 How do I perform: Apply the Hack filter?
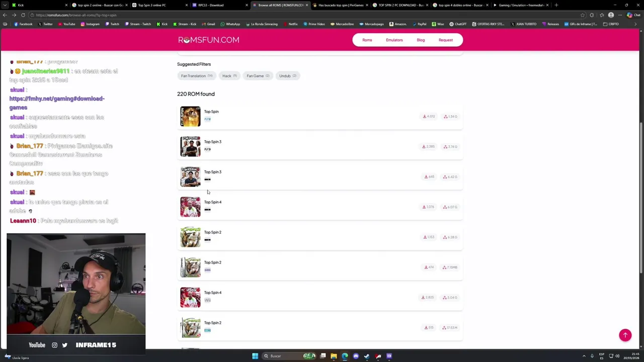tap(229, 76)
